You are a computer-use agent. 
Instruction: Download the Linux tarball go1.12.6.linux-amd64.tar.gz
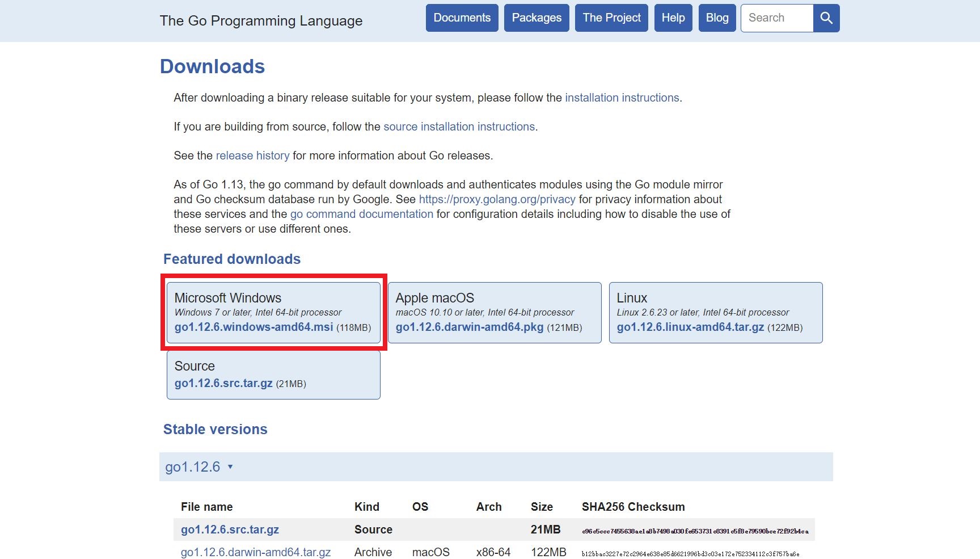click(690, 327)
